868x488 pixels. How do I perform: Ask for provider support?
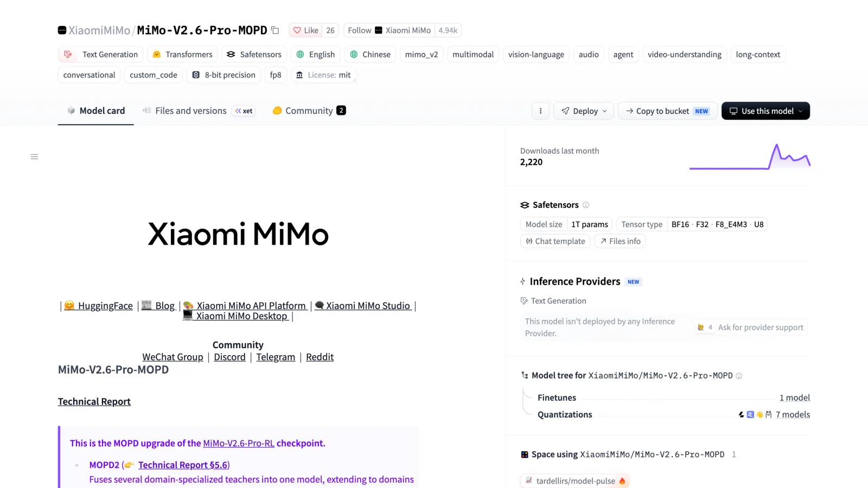point(750,328)
